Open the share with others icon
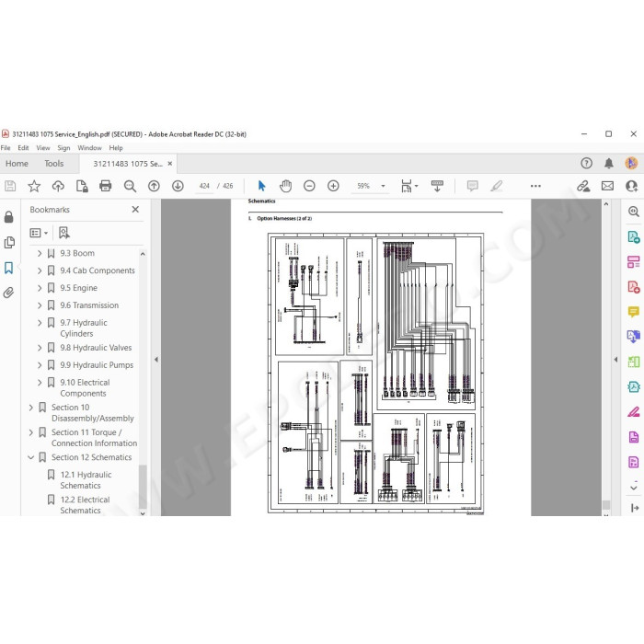Viewport: 644px width, 644px height. [631, 186]
